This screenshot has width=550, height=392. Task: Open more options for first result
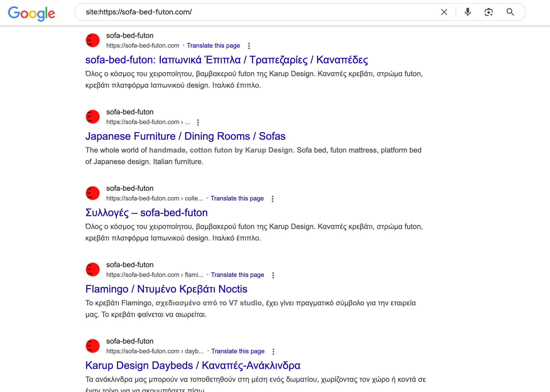click(249, 46)
